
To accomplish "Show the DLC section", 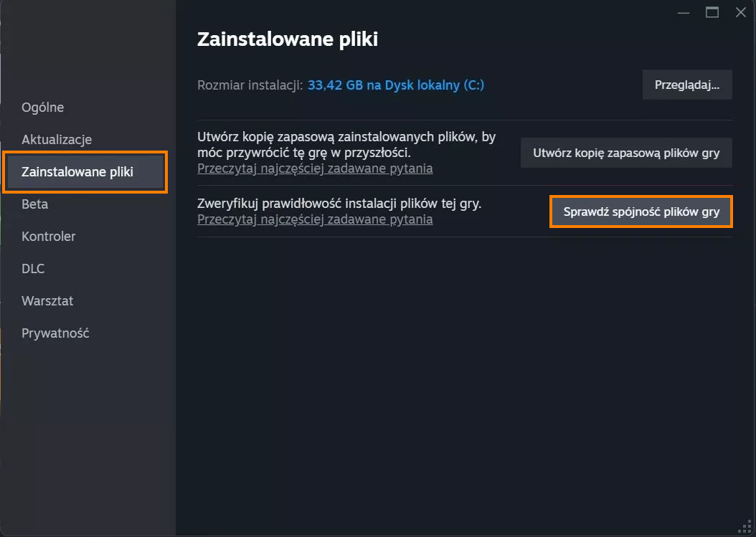I will pos(33,268).
